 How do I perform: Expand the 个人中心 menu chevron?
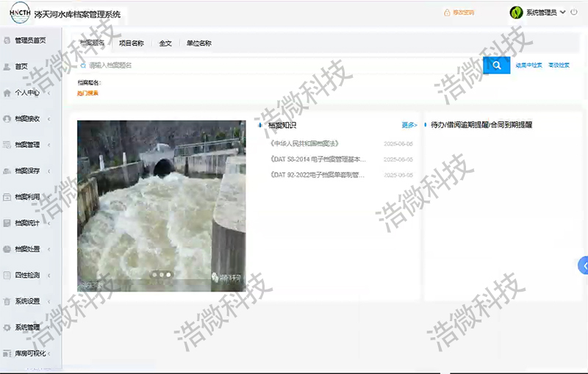(49, 93)
